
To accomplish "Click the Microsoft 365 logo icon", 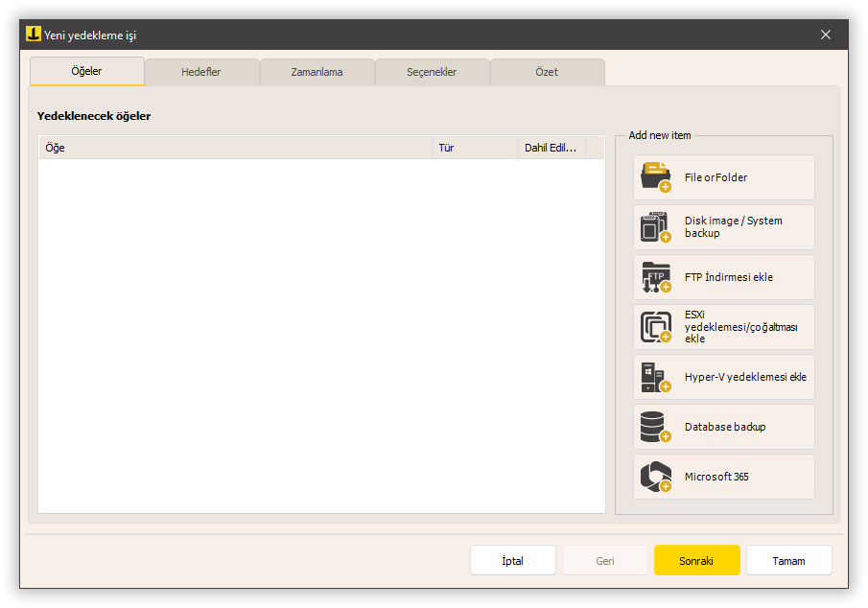I will point(656,477).
